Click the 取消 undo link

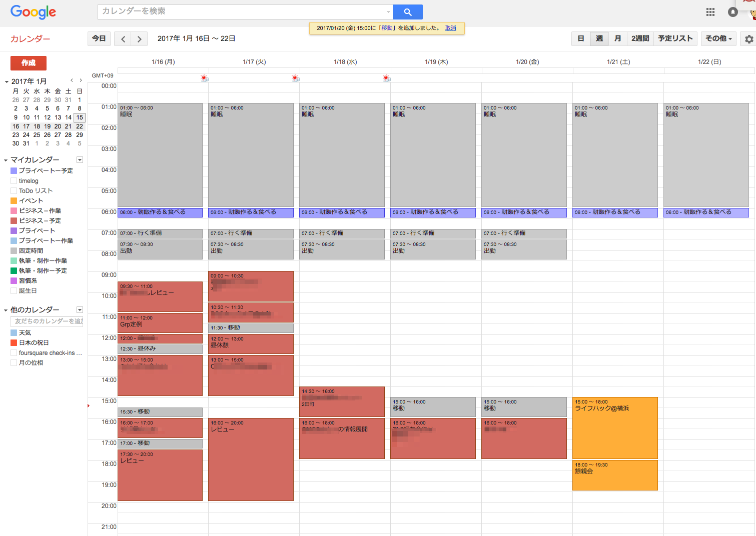click(450, 28)
